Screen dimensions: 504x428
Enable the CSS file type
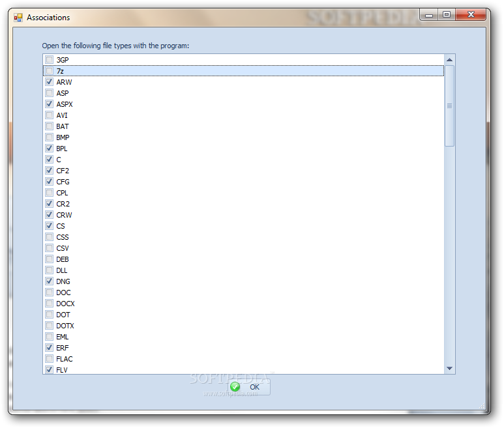pyautogui.click(x=49, y=237)
